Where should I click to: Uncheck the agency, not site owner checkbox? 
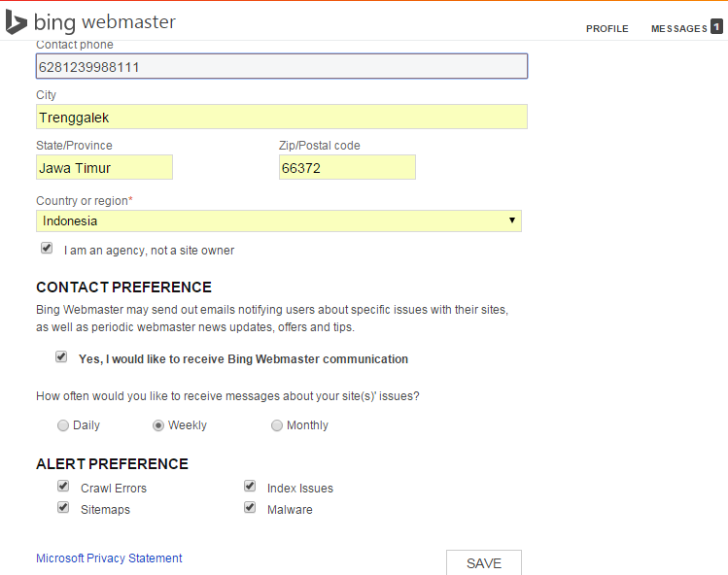(47, 249)
